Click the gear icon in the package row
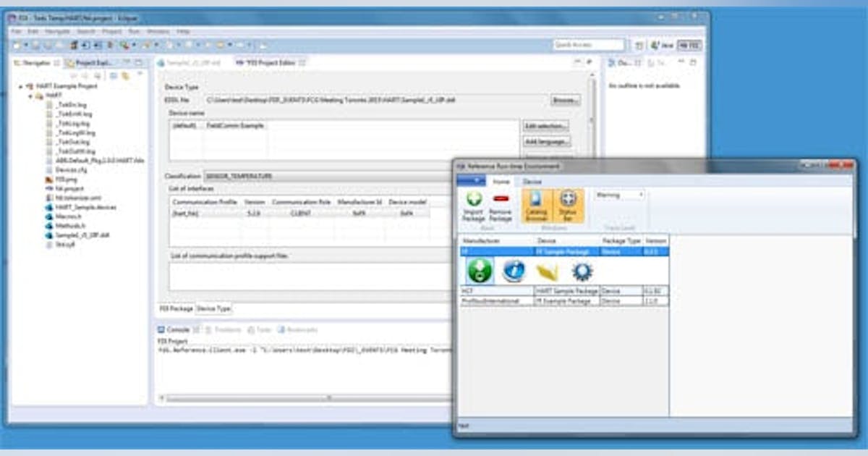The image size is (868, 456). pyautogui.click(x=583, y=271)
